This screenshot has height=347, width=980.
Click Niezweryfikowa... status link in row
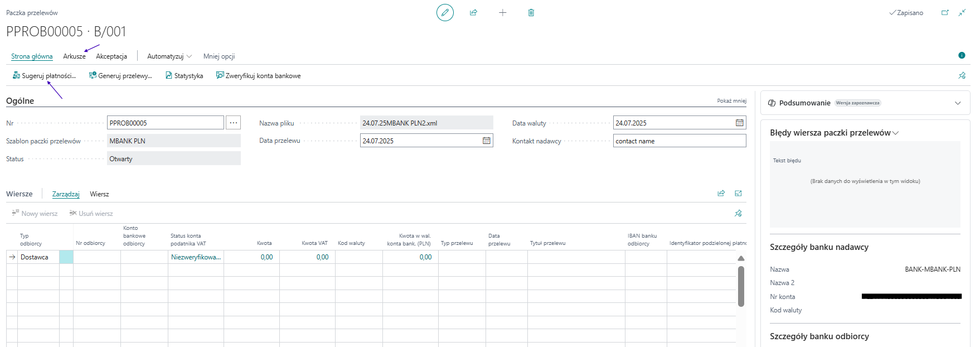(x=196, y=257)
